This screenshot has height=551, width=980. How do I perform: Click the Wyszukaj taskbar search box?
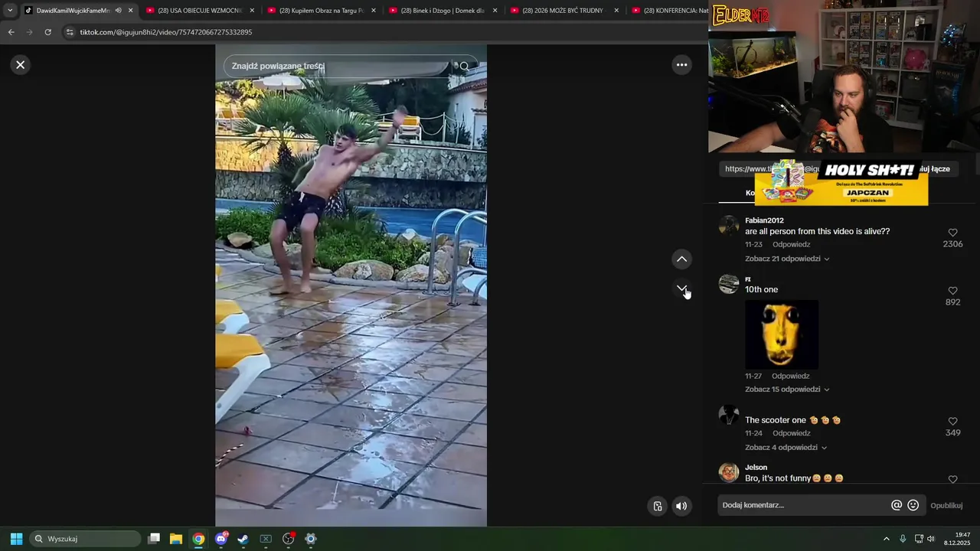pyautogui.click(x=85, y=539)
